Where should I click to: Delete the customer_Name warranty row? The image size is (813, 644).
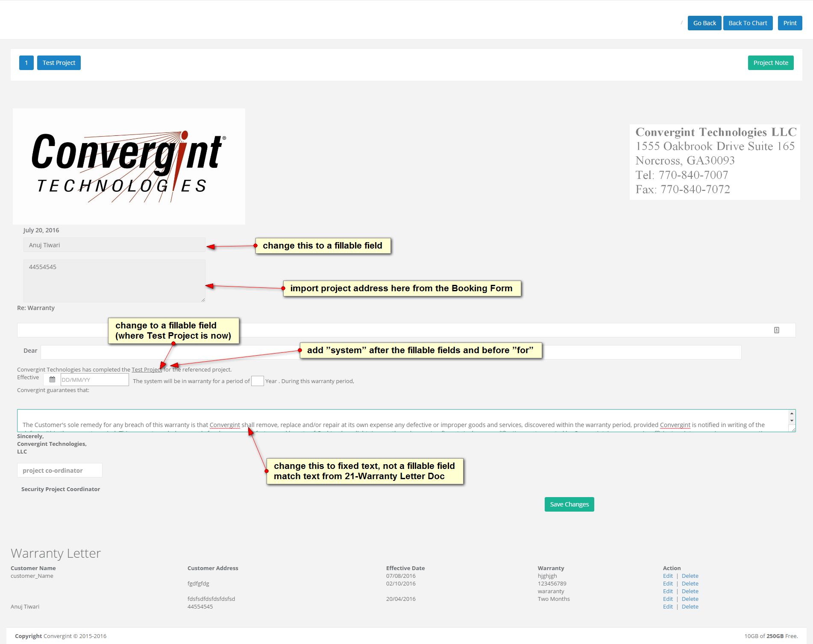pyautogui.click(x=690, y=576)
